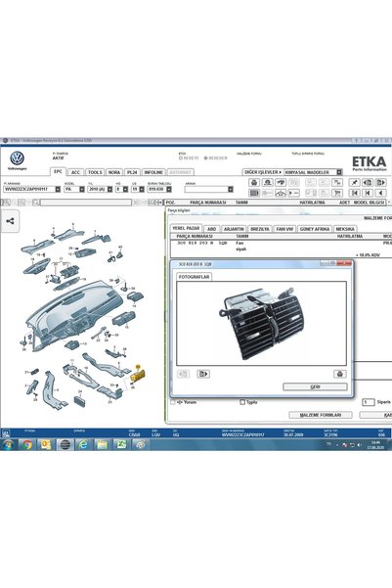Open Outlook from the Windows taskbar
Screen dimensions: 392x588
(46, 445)
